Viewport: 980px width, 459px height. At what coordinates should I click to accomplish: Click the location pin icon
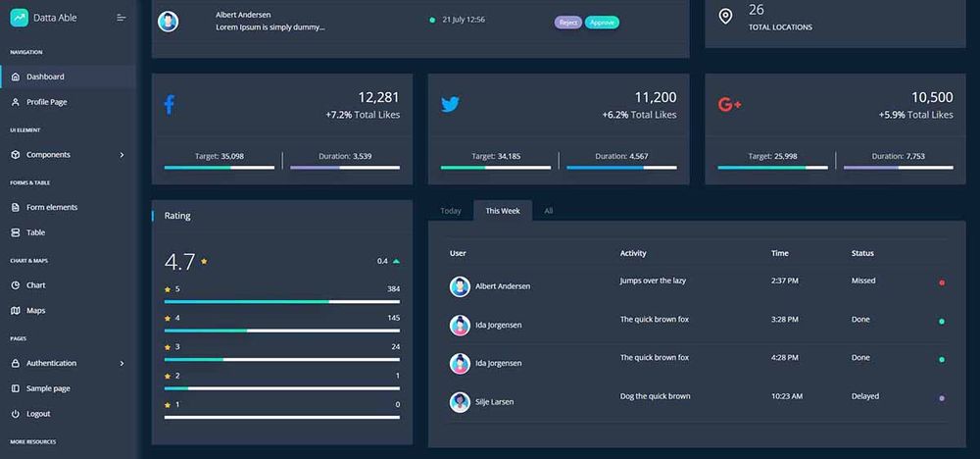click(725, 17)
